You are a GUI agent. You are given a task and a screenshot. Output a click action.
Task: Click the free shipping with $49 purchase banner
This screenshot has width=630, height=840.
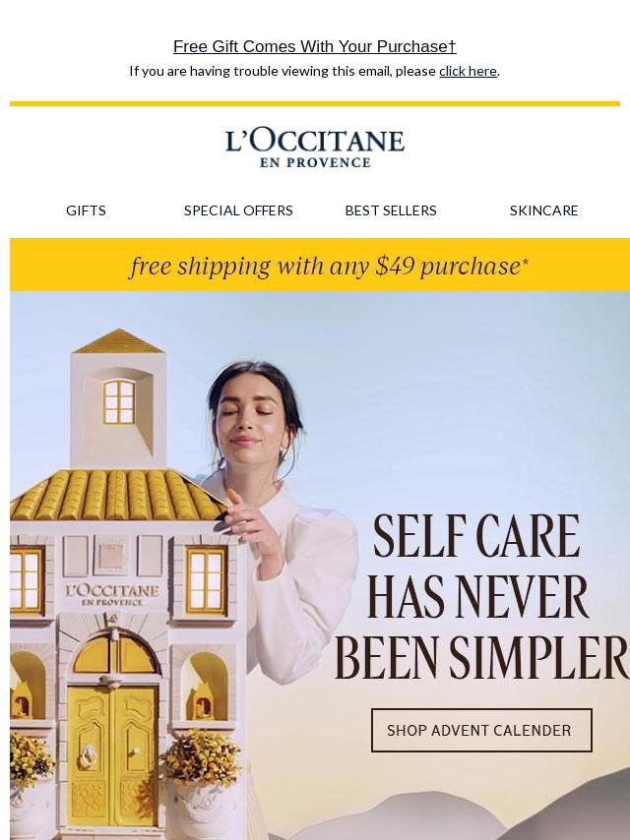(x=320, y=266)
